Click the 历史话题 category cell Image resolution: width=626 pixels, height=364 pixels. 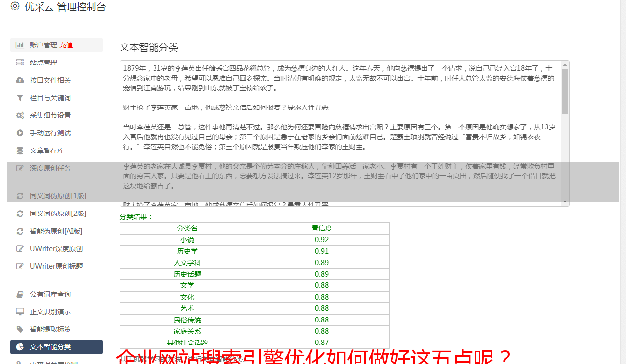187,274
